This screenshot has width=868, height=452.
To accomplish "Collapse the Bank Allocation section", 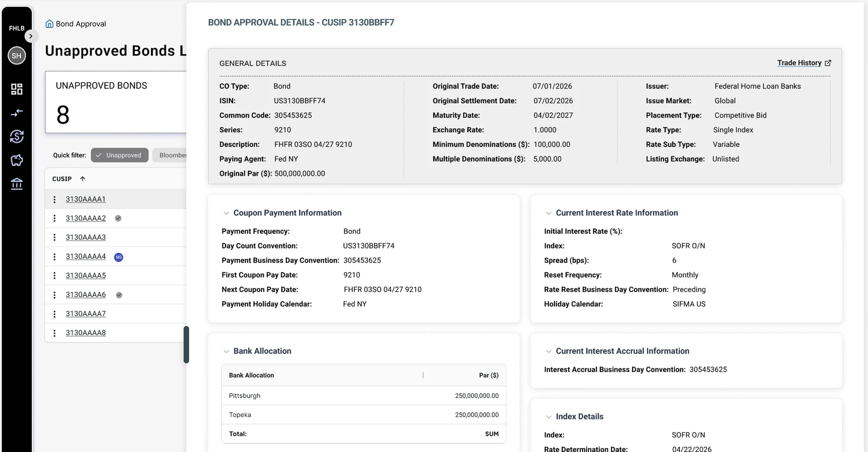I will click(226, 352).
